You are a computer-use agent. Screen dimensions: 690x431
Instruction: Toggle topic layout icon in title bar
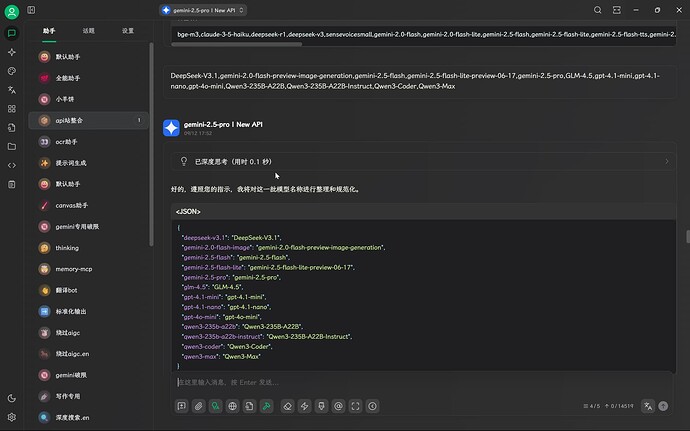pos(617,10)
